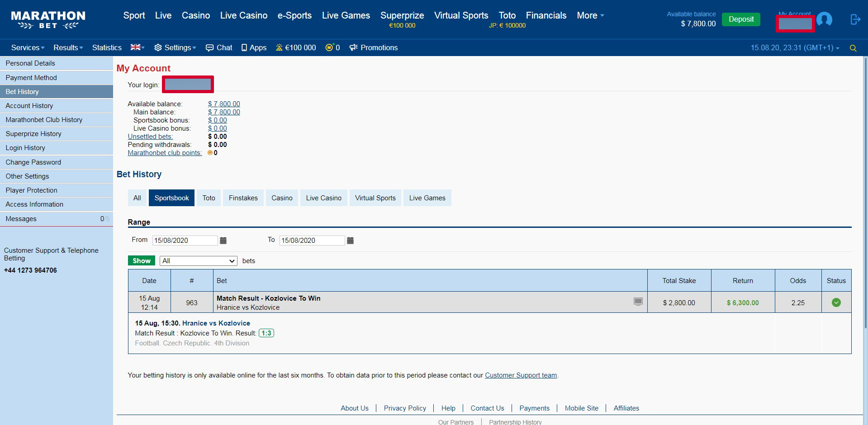Click the club points coin counter

(332, 47)
